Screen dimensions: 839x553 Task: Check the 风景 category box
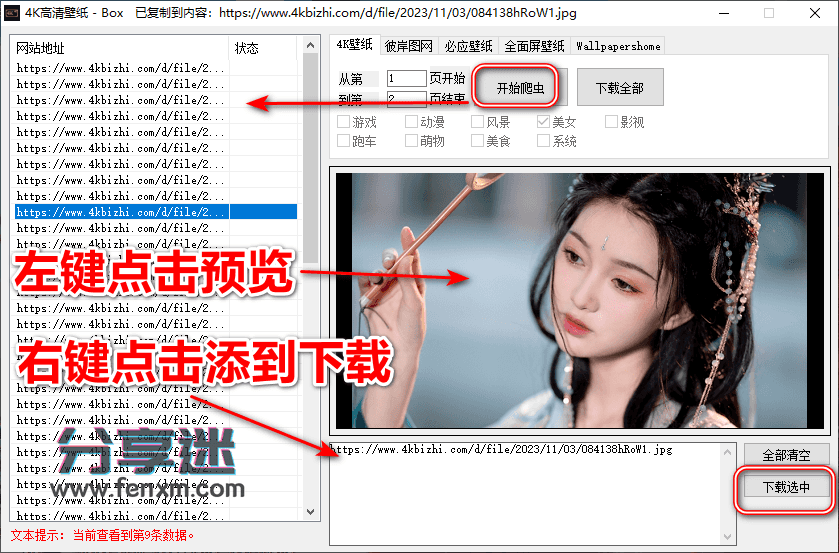point(478,123)
